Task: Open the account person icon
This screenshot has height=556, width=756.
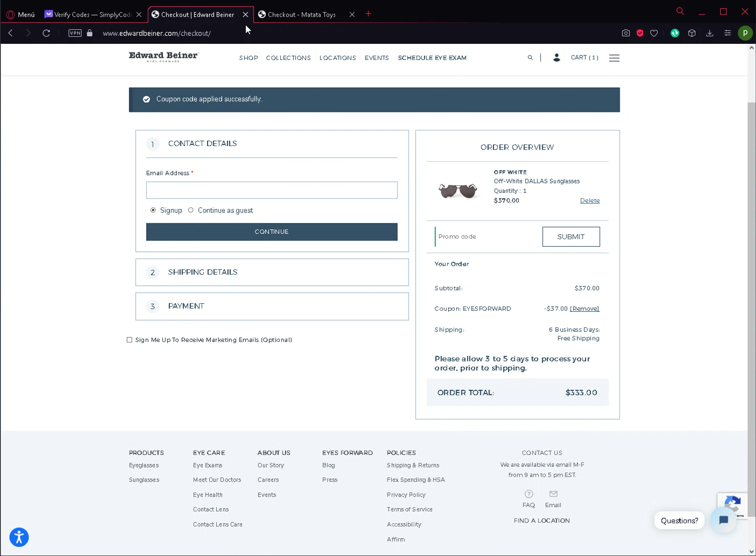Action: (x=557, y=58)
